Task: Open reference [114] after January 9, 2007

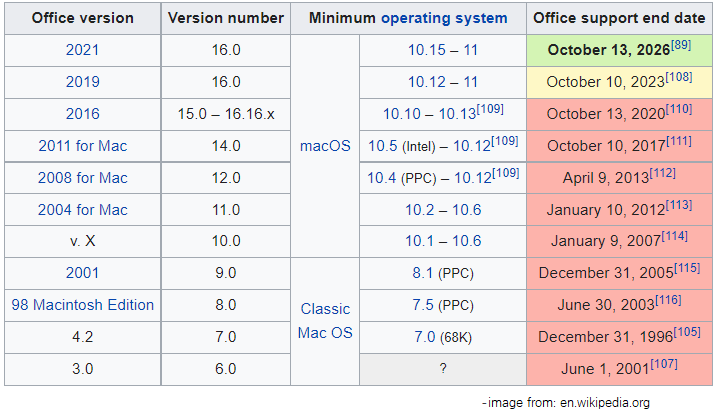Action: tap(674, 236)
